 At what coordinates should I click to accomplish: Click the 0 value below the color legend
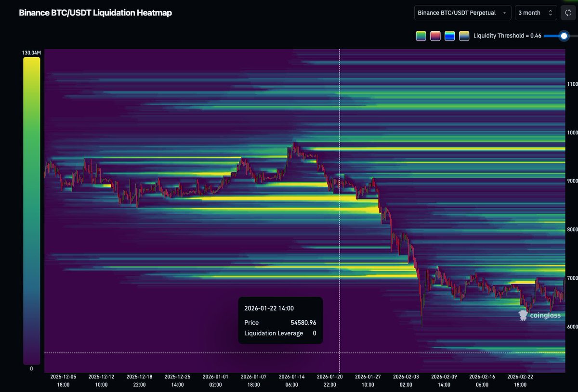[x=31, y=369]
